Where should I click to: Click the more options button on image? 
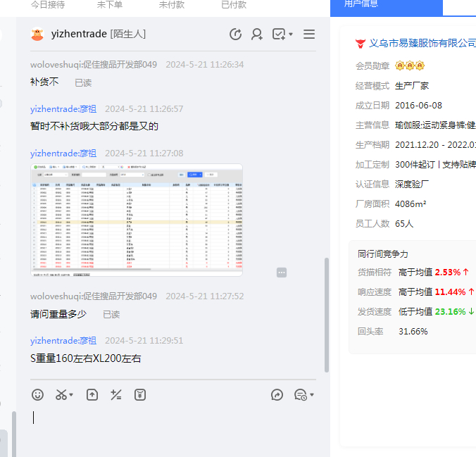point(282,273)
